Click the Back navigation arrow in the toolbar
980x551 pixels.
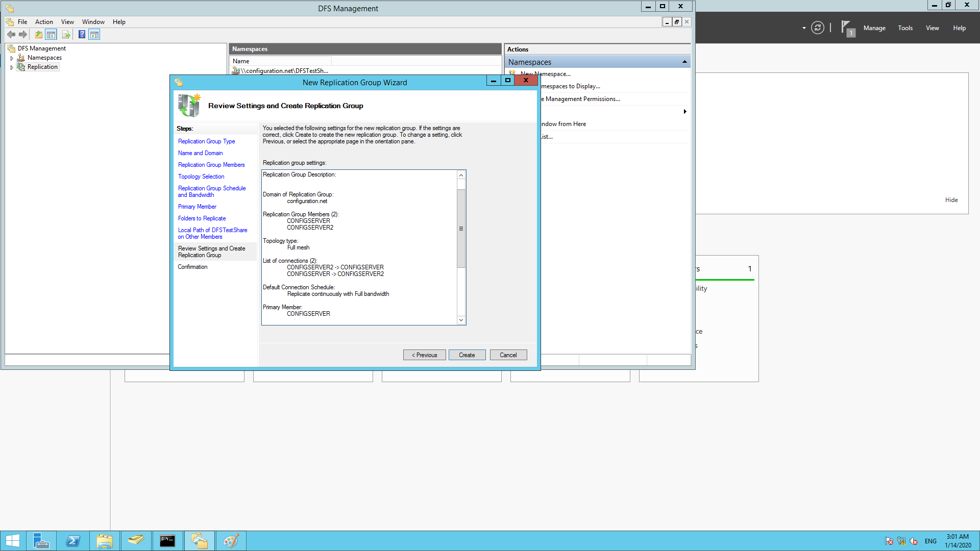[x=11, y=34]
